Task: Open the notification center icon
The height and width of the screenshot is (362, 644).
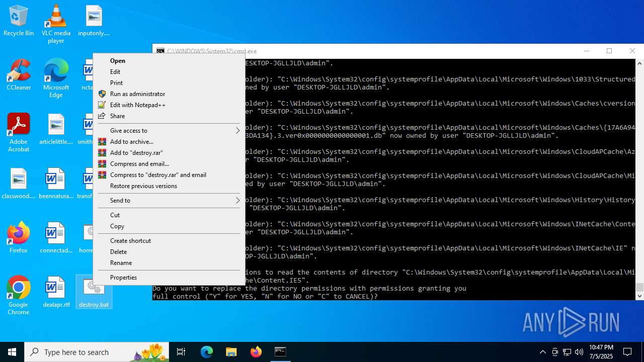Action: pos(627,352)
